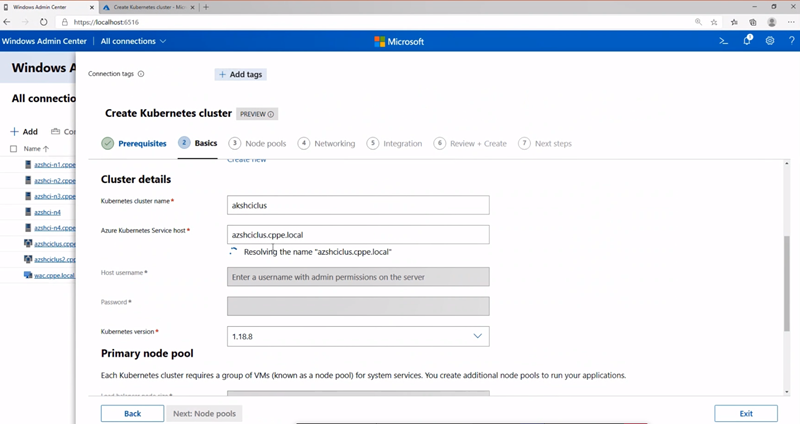
Task: Close the Windows Admin Center browser tab
Action: point(92,7)
